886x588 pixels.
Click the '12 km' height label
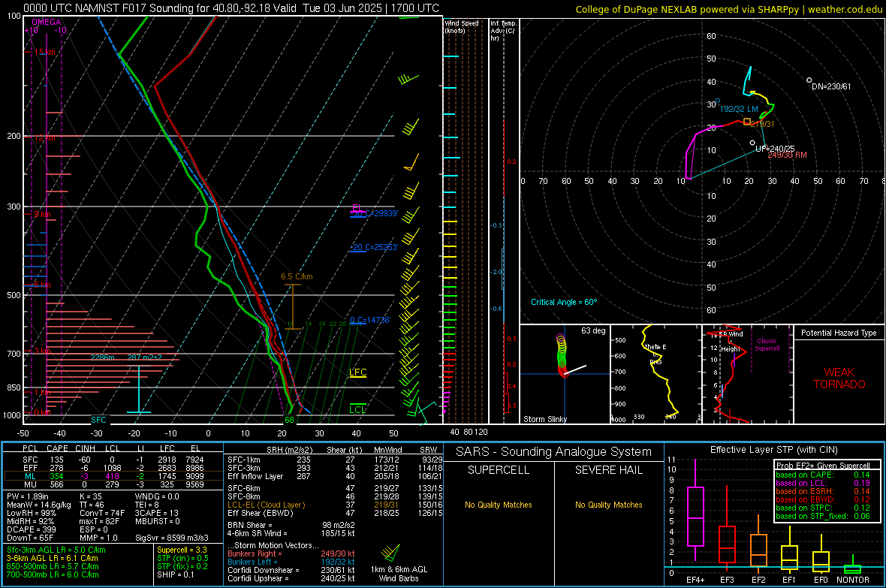[x=44, y=137]
